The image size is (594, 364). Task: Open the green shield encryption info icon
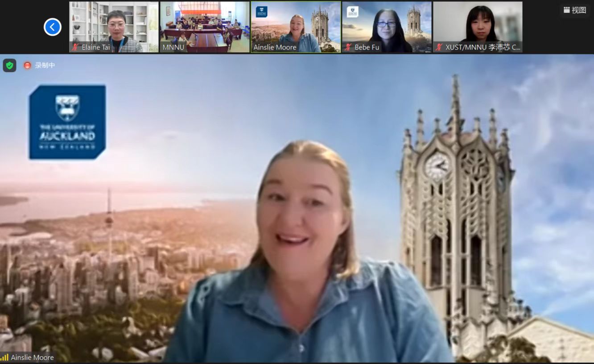pyautogui.click(x=9, y=66)
